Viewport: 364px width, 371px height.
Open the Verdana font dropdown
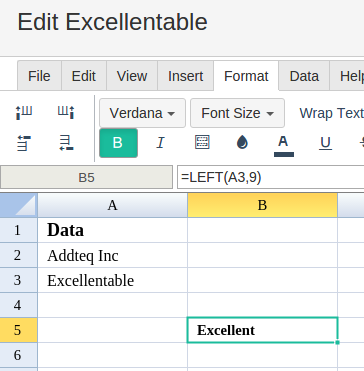(142, 113)
